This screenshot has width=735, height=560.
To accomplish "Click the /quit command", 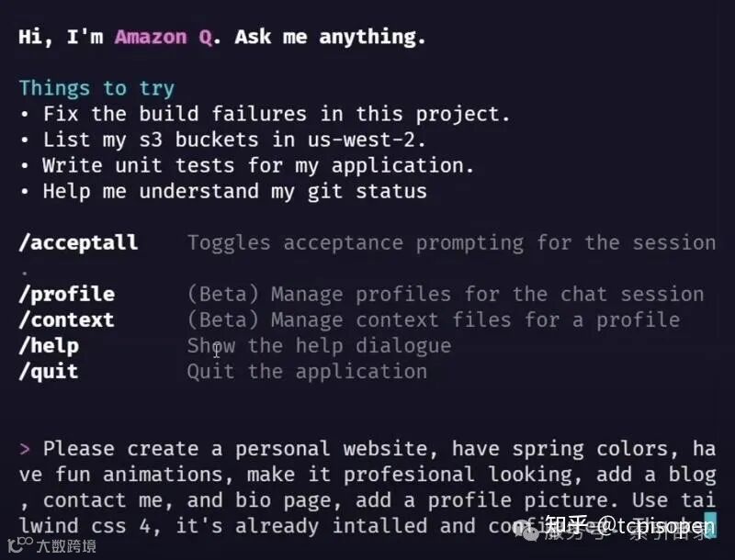I will [x=49, y=371].
